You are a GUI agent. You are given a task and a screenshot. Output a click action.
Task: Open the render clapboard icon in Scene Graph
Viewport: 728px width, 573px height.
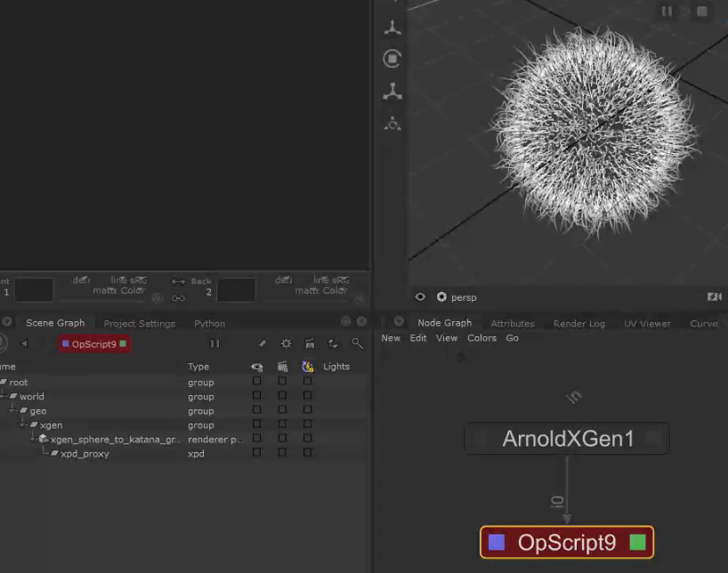click(310, 344)
